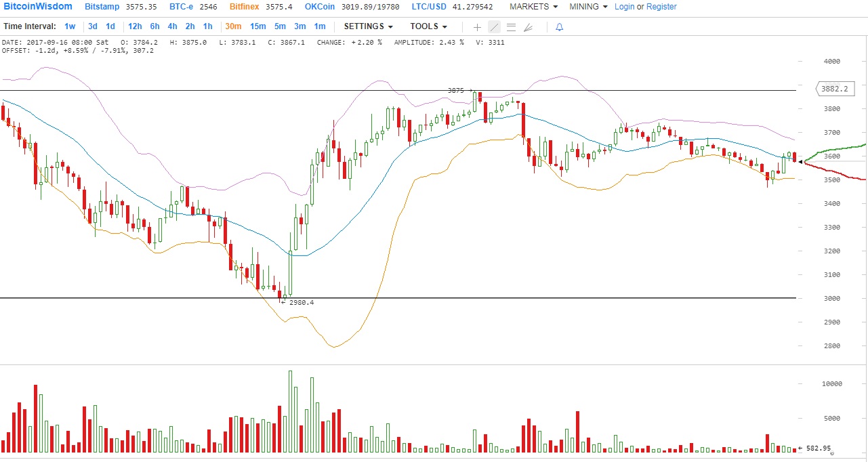Set time interval to 4h
This screenshot has height=462, width=868.
pyautogui.click(x=173, y=26)
